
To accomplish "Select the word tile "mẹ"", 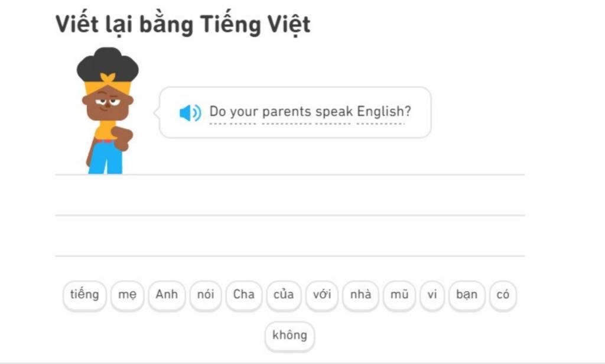I will click(x=128, y=295).
